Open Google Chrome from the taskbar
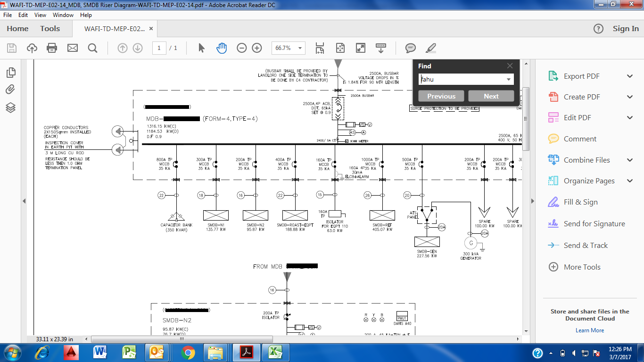Image resolution: width=644 pixels, height=362 pixels. [x=188, y=353]
